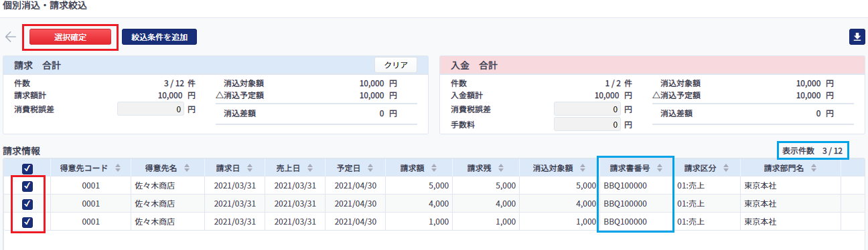Viewport: 868px width, 250px height.
Task: Sort by 請求書番号 column arrows
Action: 660,168
